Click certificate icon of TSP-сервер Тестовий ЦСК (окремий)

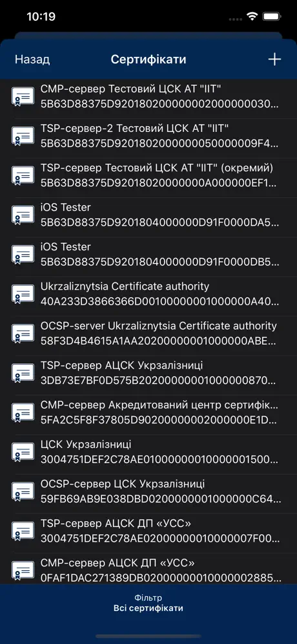tap(23, 176)
